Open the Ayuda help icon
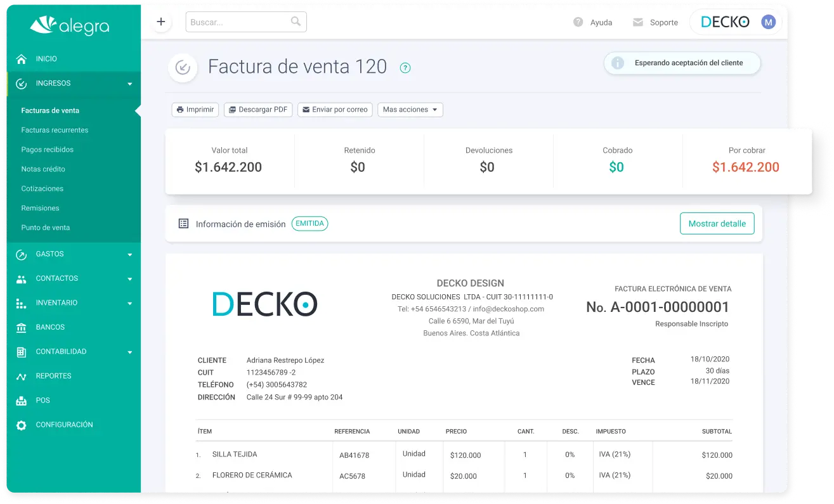Image resolution: width=834 pixels, height=504 pixels. [x=578, y=22]
